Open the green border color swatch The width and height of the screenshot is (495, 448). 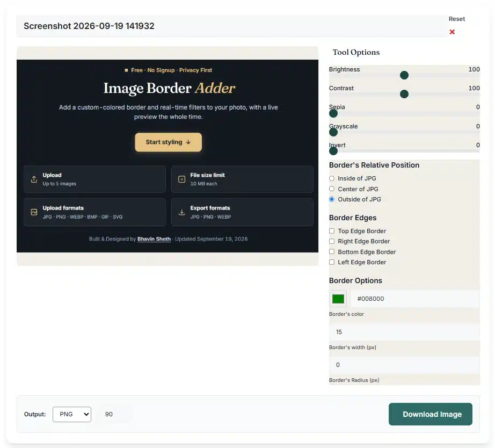[x=338, y=299]
